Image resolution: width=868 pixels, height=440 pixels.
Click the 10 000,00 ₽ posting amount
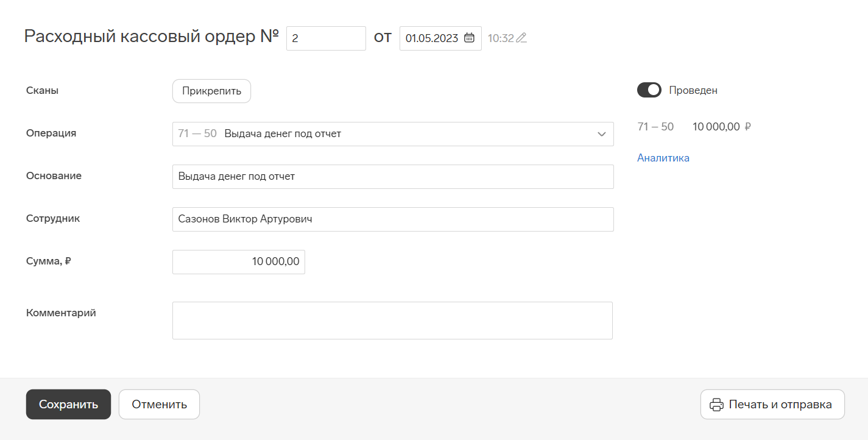[x=722, y=127]
